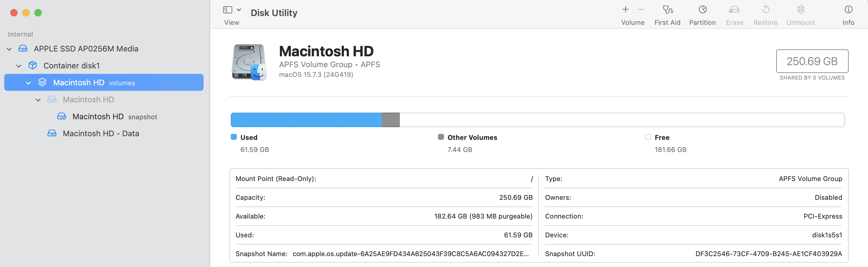This screenshot has height=267, width=868.
Task: Select Container disk1 in the sidebar
Action: (x=72, y=66)
